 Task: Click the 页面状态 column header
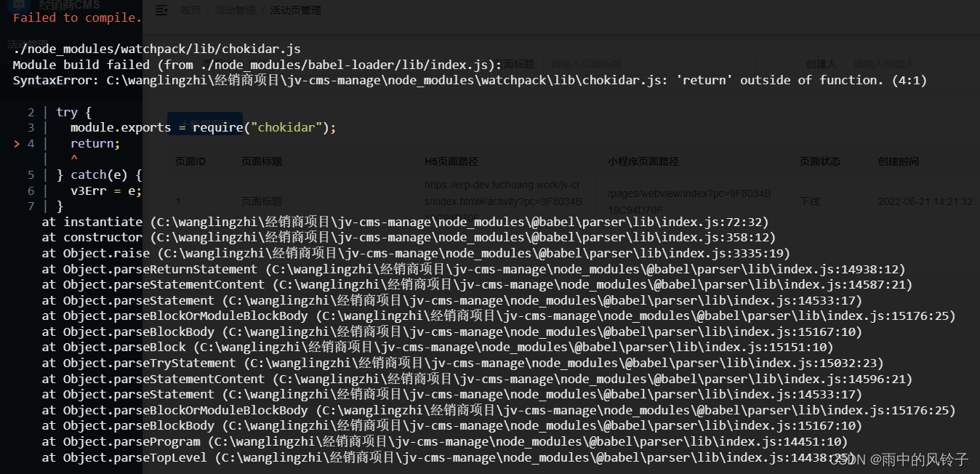(820, 161)
